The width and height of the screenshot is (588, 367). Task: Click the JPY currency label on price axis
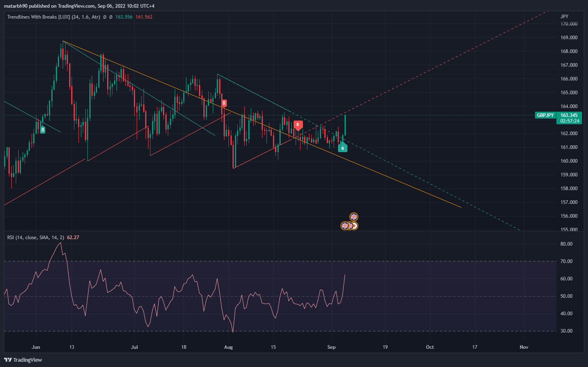click(x=565, y=17)
